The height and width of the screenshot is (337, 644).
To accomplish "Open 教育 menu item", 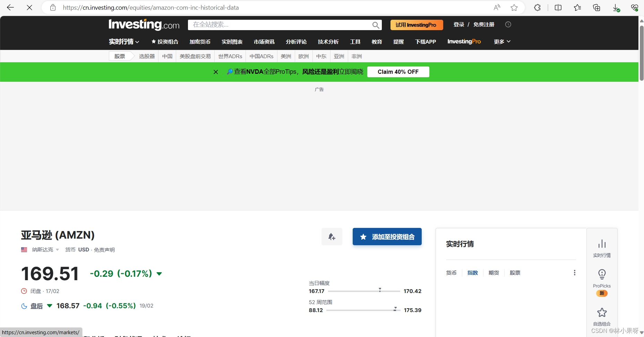I will pyautogui.click(x=377, y=42).
